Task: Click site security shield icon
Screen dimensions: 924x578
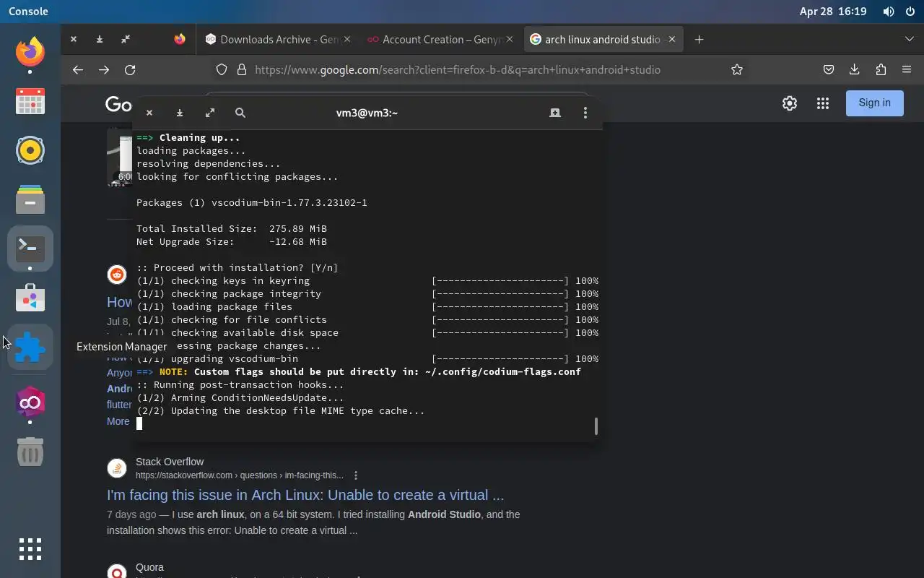Action: point(222,70)
